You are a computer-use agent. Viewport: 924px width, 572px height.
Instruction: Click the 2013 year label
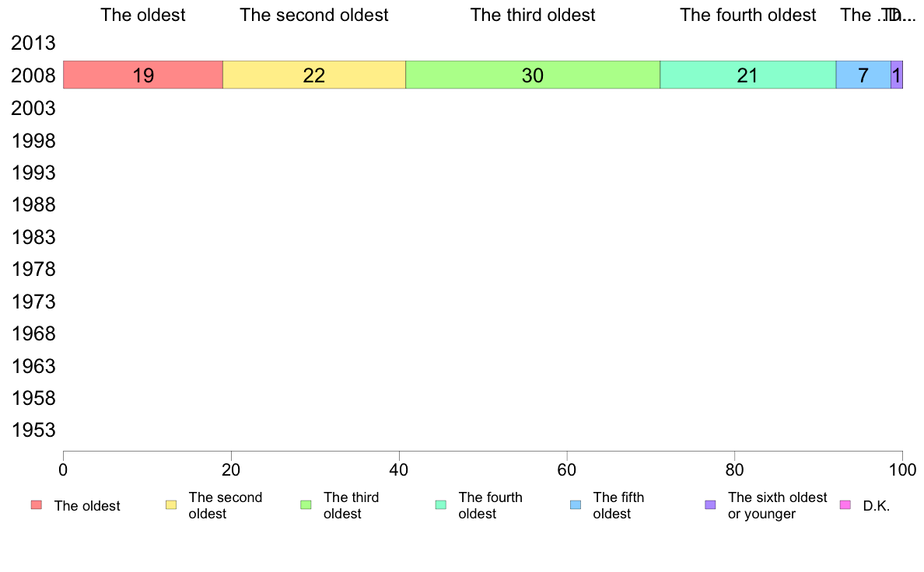(x=33, y=43)
